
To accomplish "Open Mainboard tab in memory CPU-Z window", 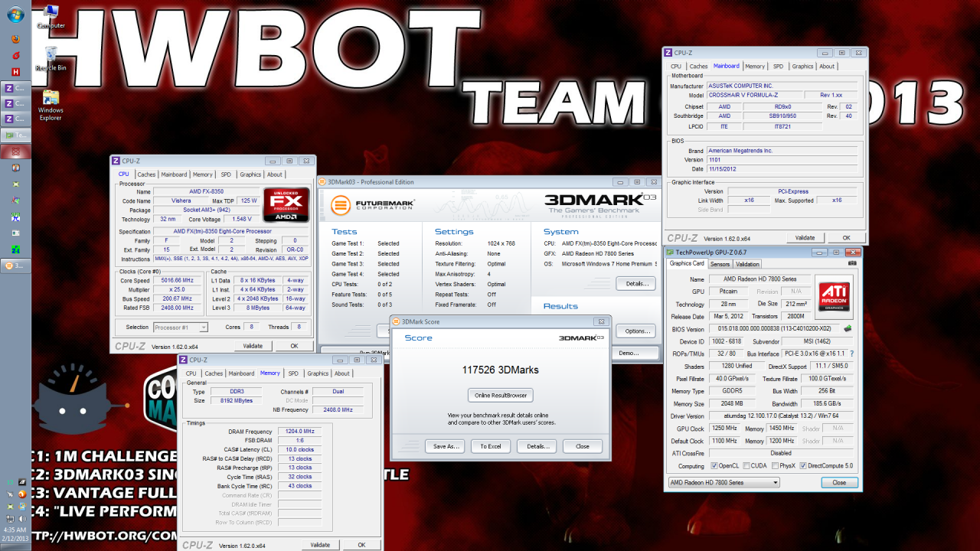I will [241, 373].
